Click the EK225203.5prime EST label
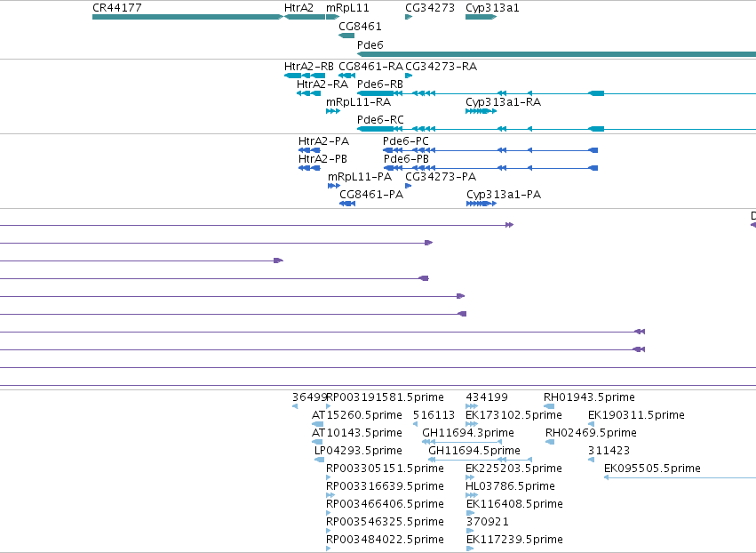The height and width of the screenshot is (553, 756). [513, 469]
